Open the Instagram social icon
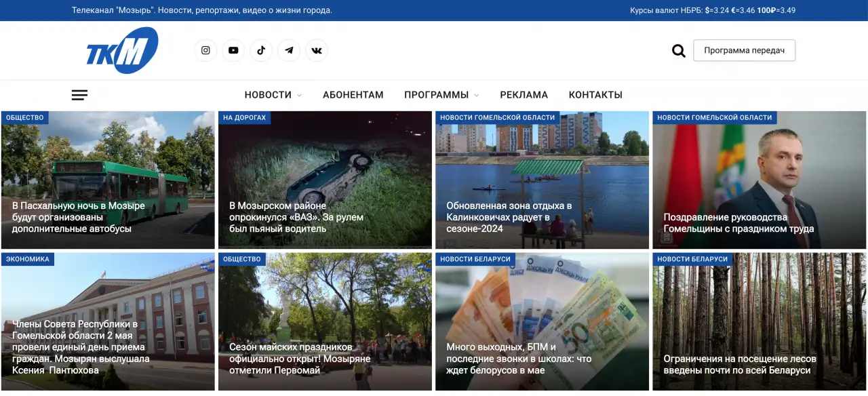868x396 pixels. tap(205, 50)
